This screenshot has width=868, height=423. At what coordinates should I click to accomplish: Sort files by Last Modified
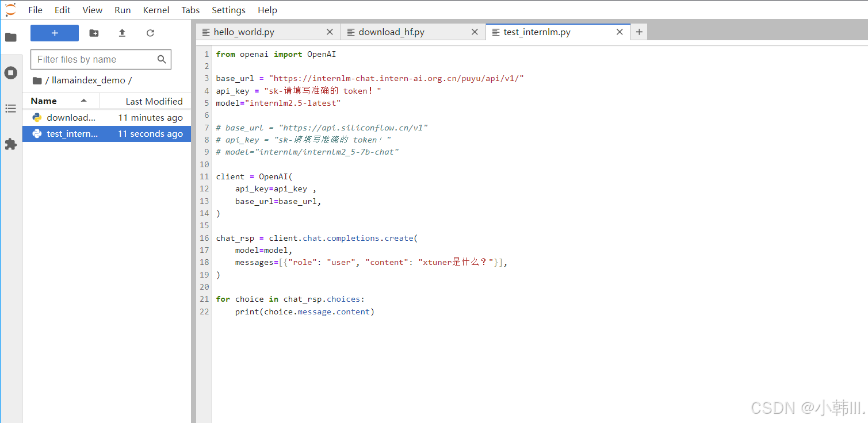coord(154,101)
